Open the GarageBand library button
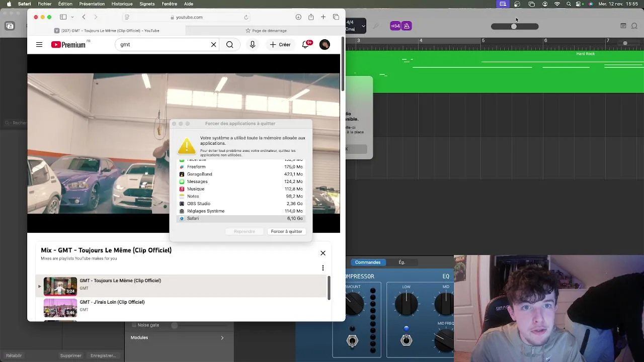The height and width of the screenshot is (362, 644). [x=10, y=26]
